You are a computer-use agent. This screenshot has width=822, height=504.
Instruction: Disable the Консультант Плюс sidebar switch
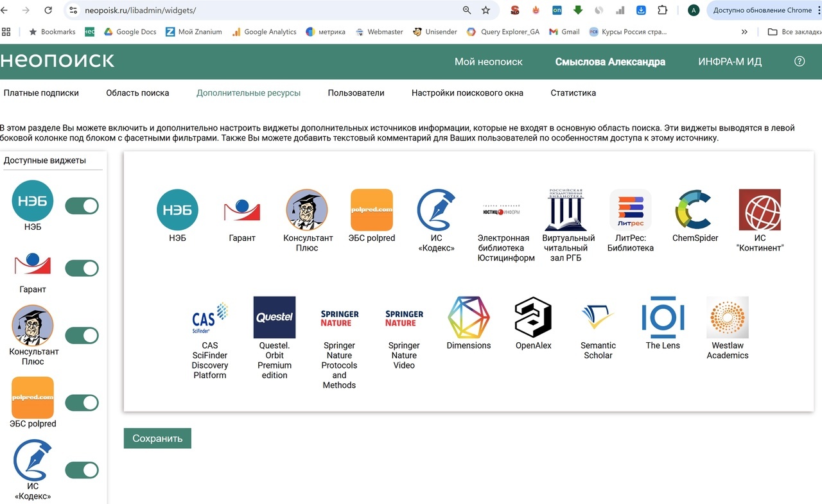point(82,335)
